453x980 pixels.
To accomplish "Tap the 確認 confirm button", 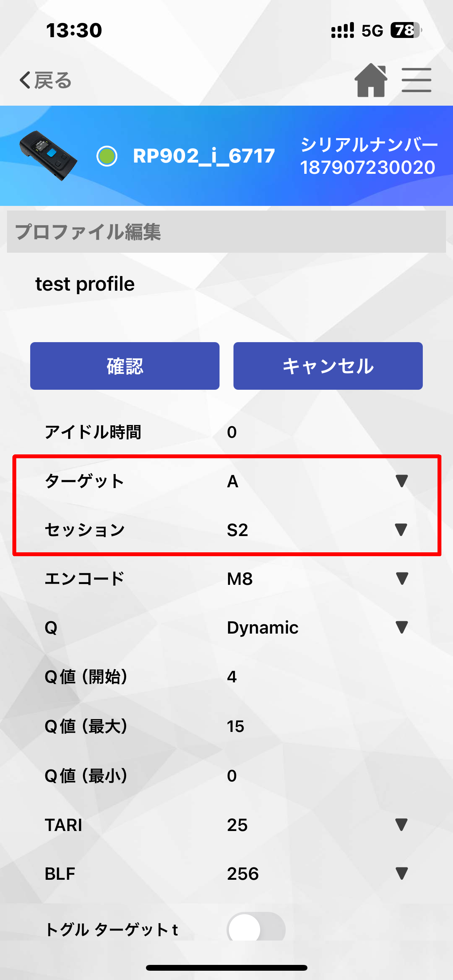I will coord(125,366).
